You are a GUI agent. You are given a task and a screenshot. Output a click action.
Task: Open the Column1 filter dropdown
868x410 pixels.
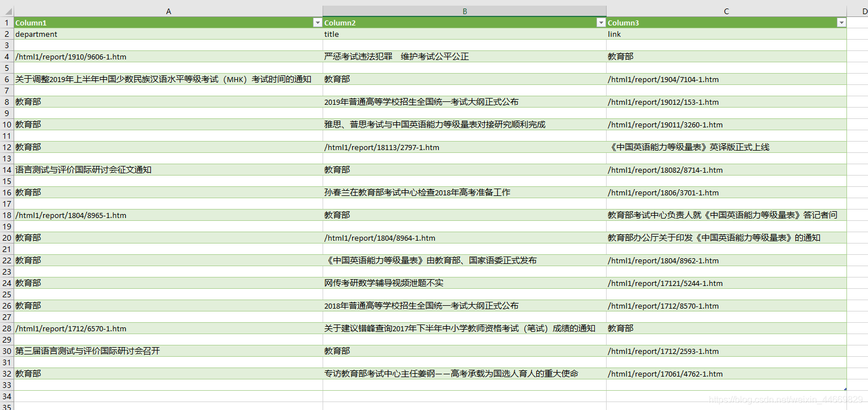[x=317, y=23]
